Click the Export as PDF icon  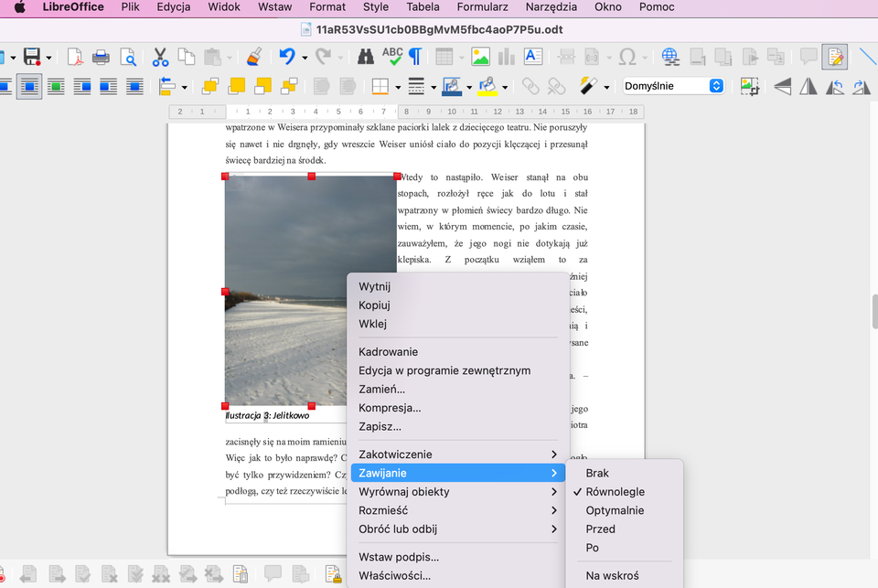coord(75,56)
